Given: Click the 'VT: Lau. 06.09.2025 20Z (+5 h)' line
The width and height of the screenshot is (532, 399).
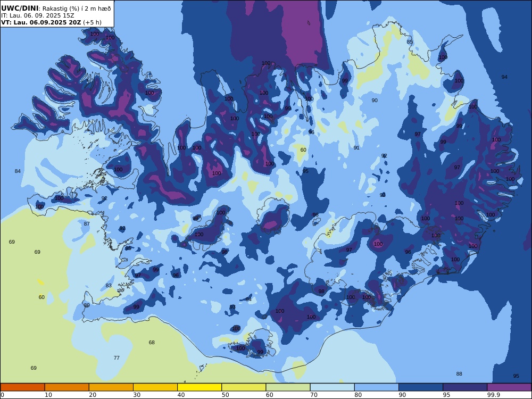Looking at the screenshot, I should 51,22.
